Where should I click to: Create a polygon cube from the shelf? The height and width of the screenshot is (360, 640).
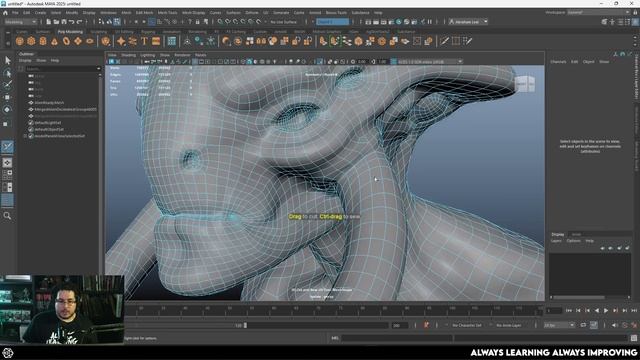[x=31, y=41]
